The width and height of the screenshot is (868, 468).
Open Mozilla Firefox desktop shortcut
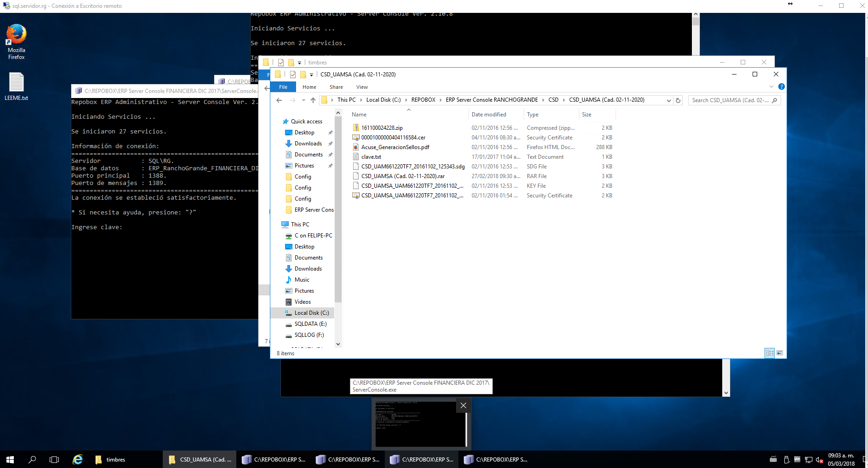coord(17,42)
